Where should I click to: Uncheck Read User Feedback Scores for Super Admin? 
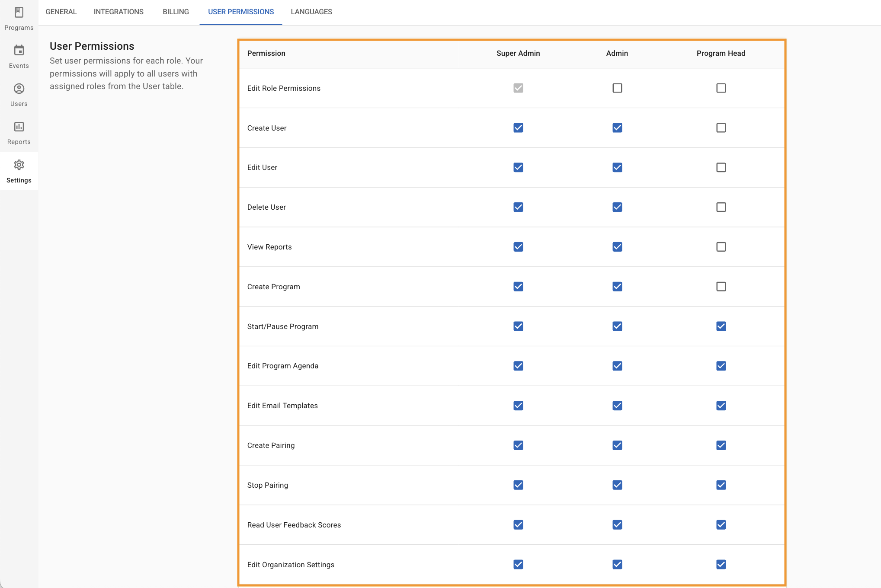pyautogui.click(x=518, y=525)
